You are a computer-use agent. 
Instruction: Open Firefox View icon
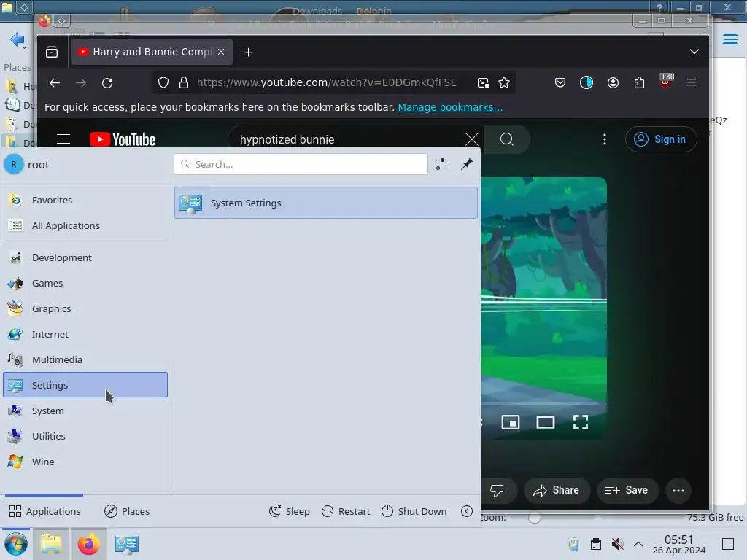tap(52, 52)
